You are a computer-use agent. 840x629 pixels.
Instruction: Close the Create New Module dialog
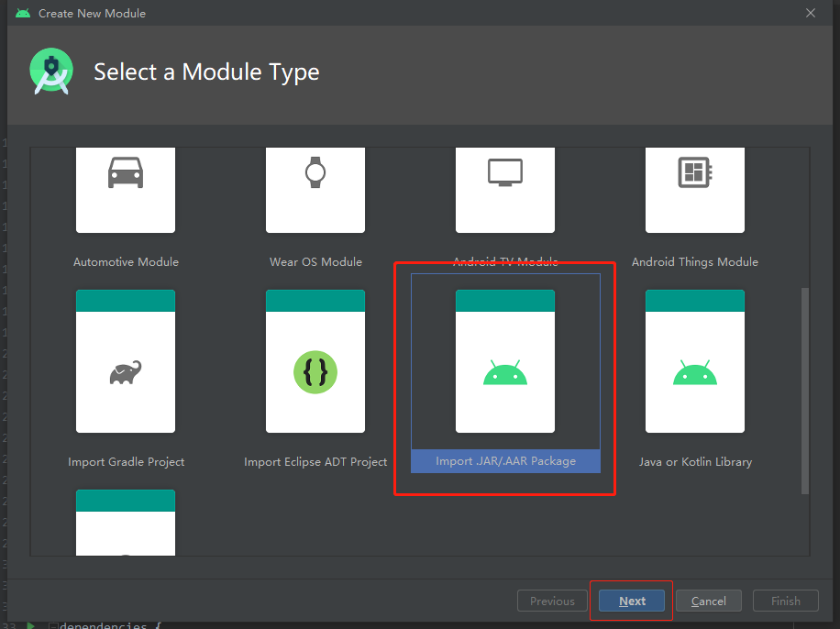(811, 13)
